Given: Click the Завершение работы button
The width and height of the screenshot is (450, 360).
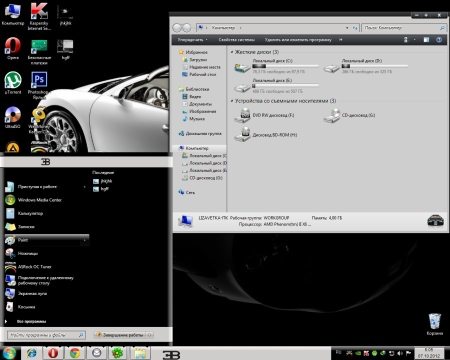Looking at the screenshot, I should [119, 335].
